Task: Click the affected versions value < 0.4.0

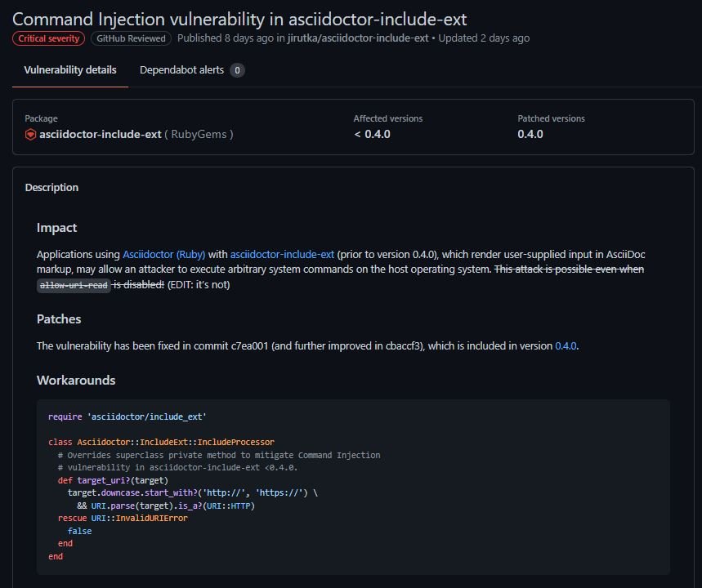Action: pyautogui.click(x=372, y=134)
